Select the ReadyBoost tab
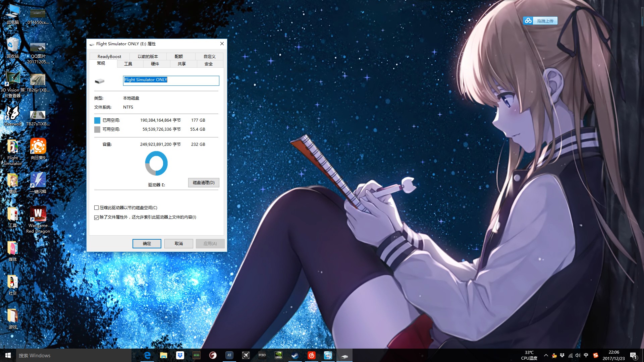The width and height of the screenshot is (644, 362). (x=109, y=56)
